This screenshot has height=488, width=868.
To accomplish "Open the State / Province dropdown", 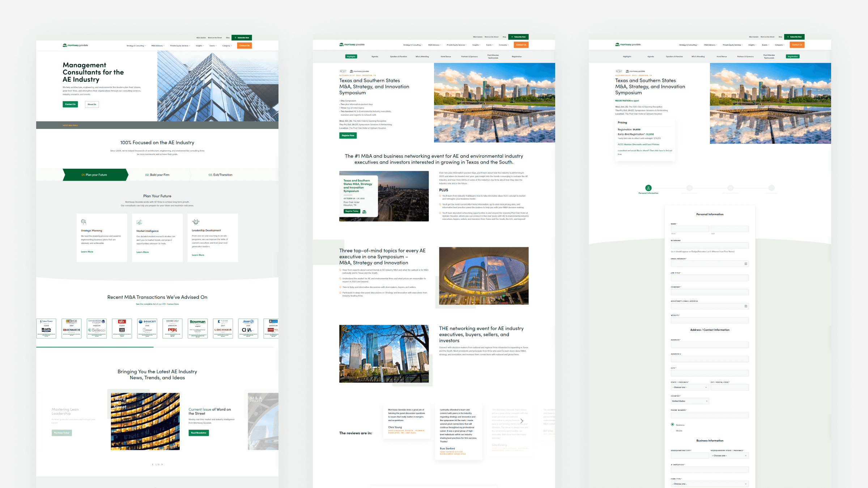I will (690, 387).
